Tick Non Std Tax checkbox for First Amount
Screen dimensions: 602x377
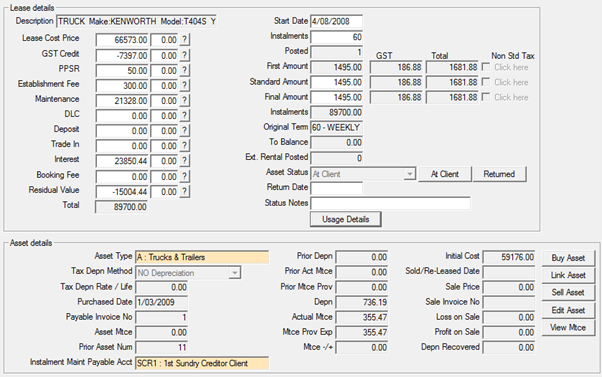[486, 67]
